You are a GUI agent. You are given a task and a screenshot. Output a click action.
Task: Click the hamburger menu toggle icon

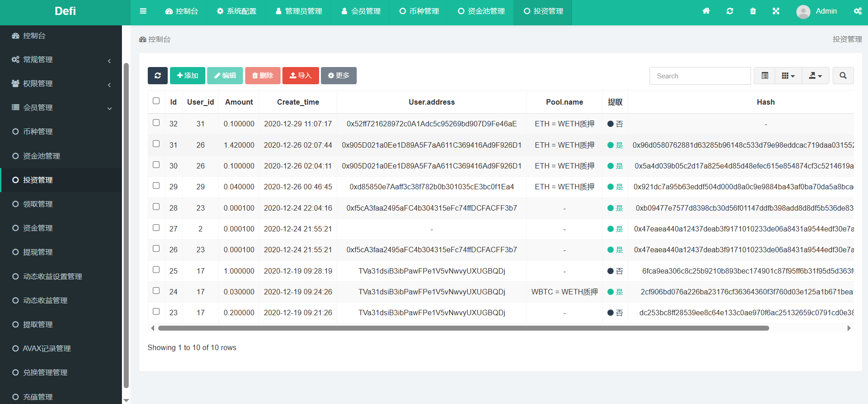143,11
